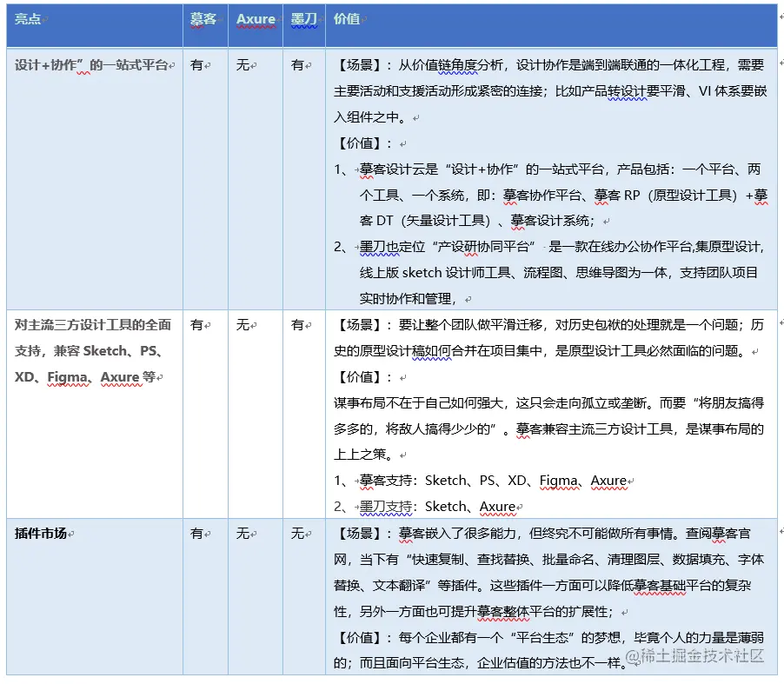Viewport: 784px width, 684px height.
Task: Click row title '对主流三方设计工具的全面'
Action: tap(93, 325)
